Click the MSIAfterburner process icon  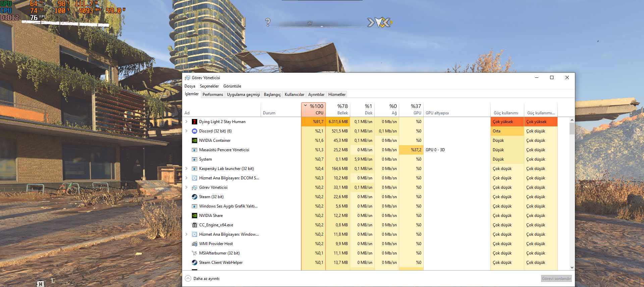click(x=195, y=253)
